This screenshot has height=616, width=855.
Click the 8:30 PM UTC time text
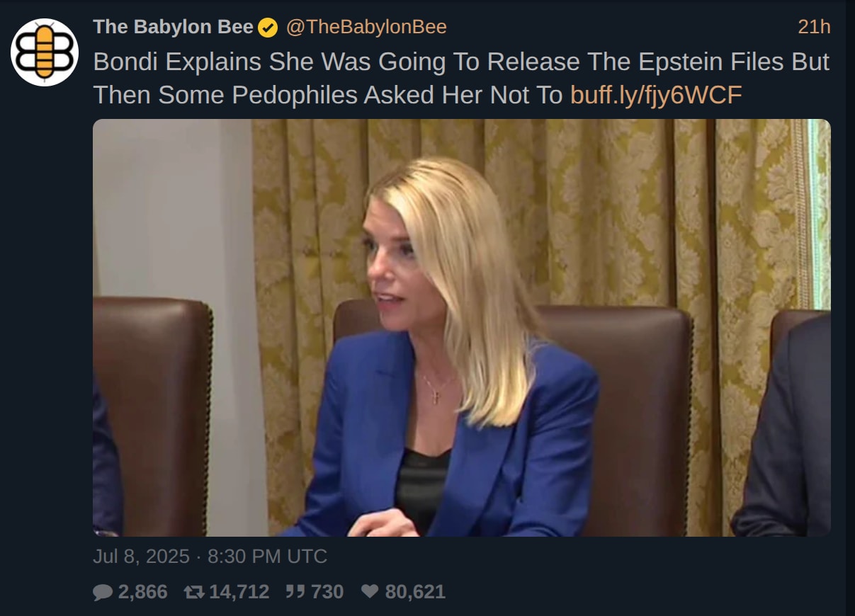pos(267,557)
